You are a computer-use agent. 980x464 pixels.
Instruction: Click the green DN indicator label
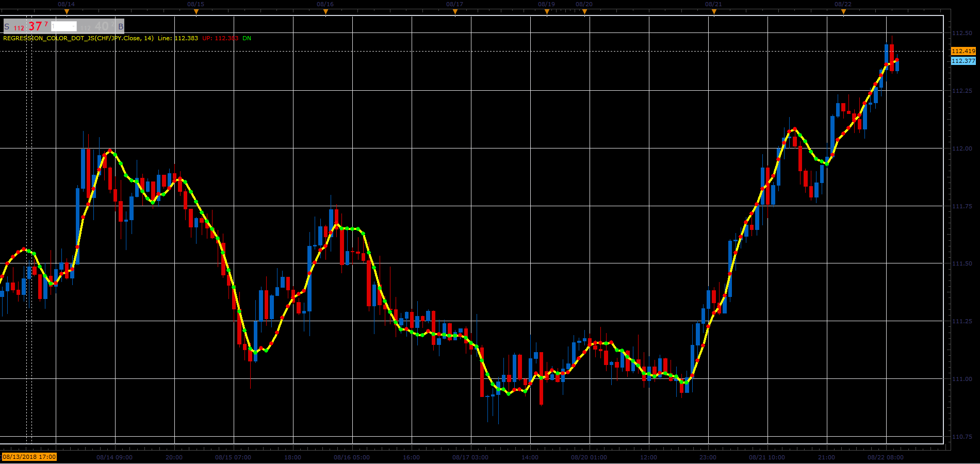[x=247, y=38]
